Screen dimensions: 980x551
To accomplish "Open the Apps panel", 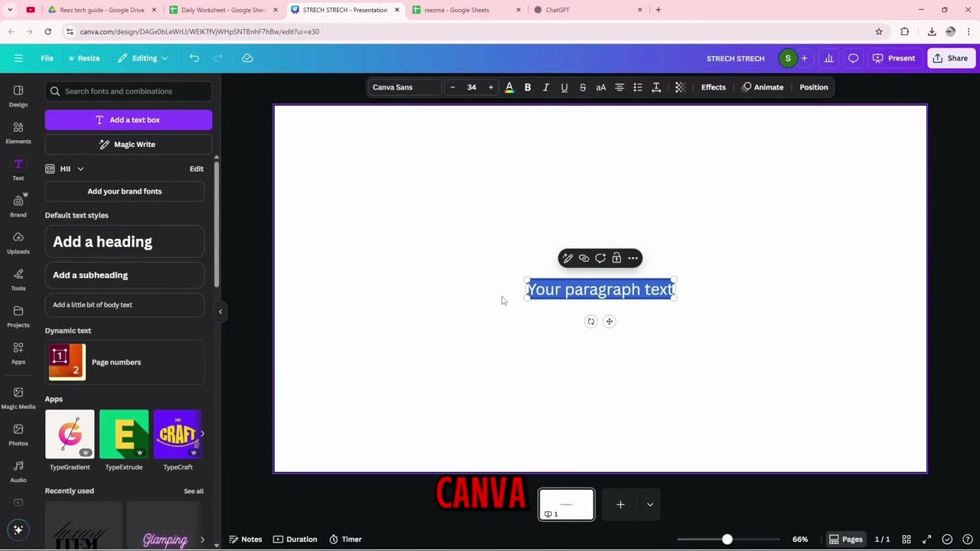I will (18, 353).
